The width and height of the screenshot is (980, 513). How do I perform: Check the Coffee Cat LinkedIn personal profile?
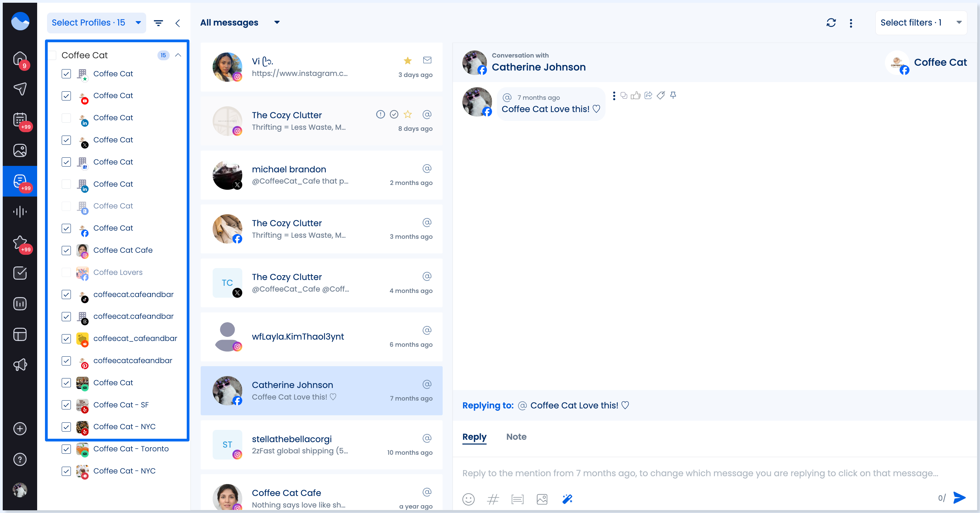click(x=66, y=118)
